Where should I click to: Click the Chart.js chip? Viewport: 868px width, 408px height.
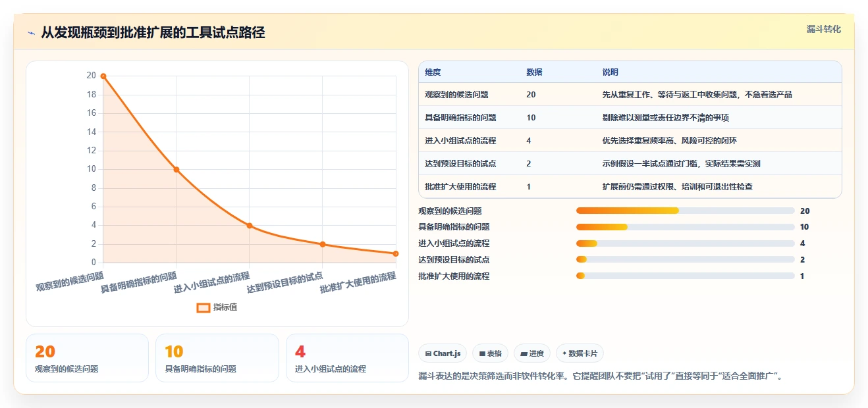coord(443,353)
